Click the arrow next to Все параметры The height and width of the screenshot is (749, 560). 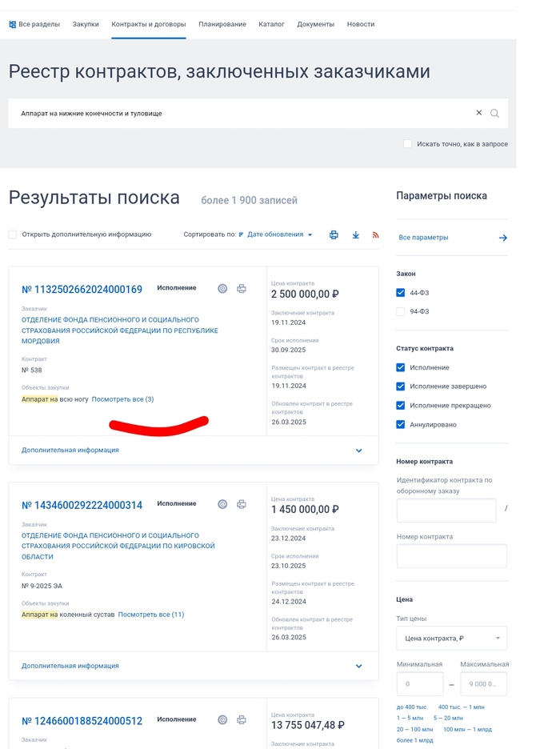coord(502,238)
